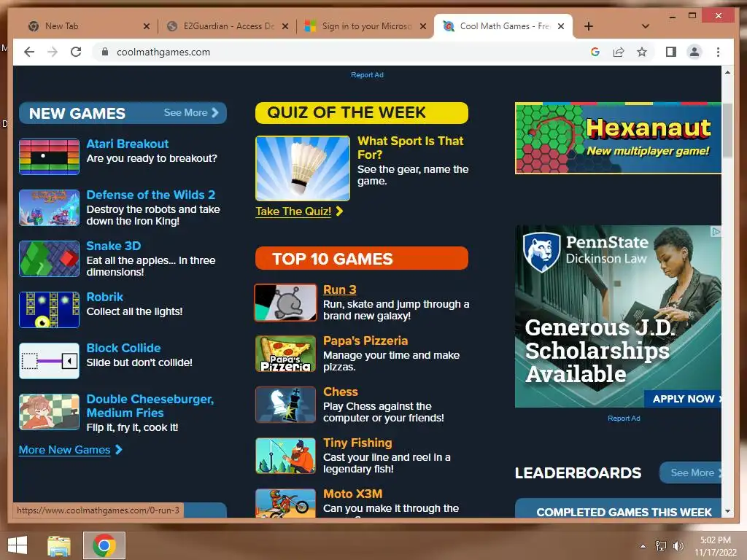Share this page via share icon

(619, 52)
